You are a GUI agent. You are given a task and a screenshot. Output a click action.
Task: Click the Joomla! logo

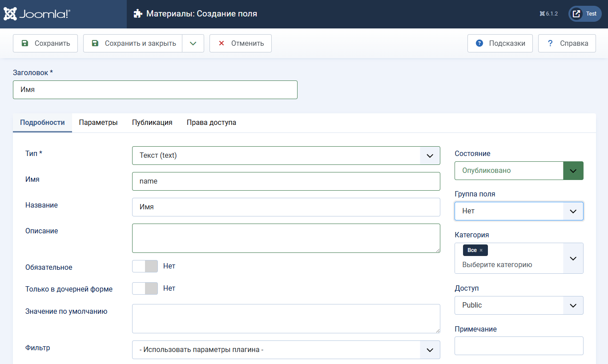37,14
